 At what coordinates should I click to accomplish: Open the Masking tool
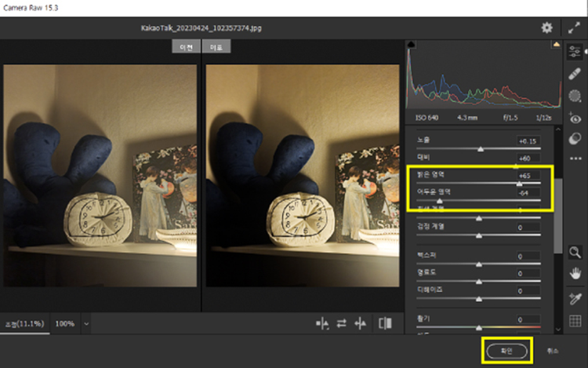(x=575, y=96)
